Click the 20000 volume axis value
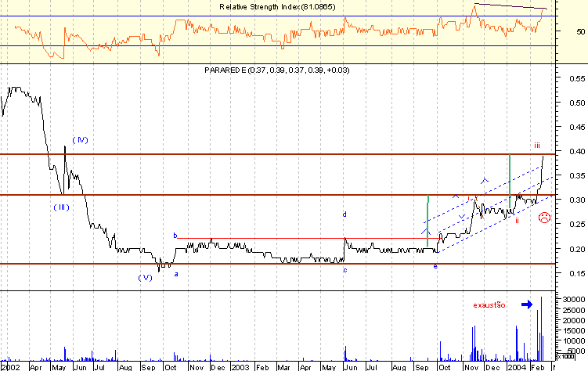Screen dimensions: 588x371 coord(574,320)
